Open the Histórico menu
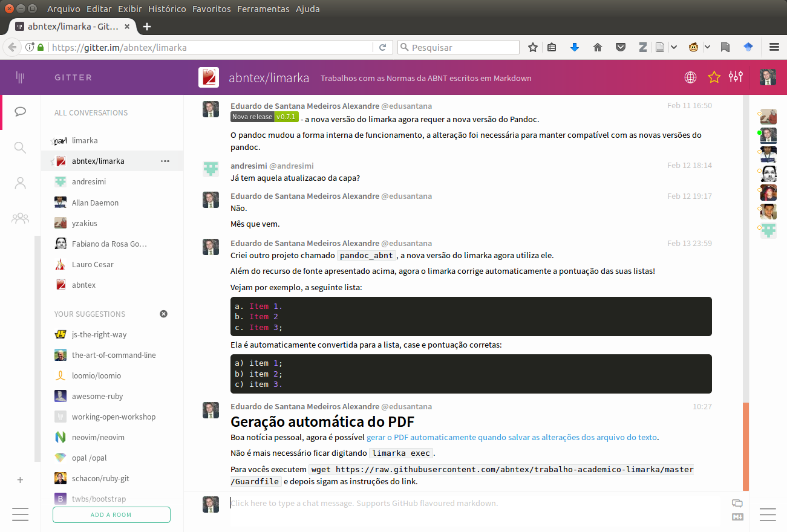Image resolution: width=787 pixels, height=532 pixels. tap(167, 9)
